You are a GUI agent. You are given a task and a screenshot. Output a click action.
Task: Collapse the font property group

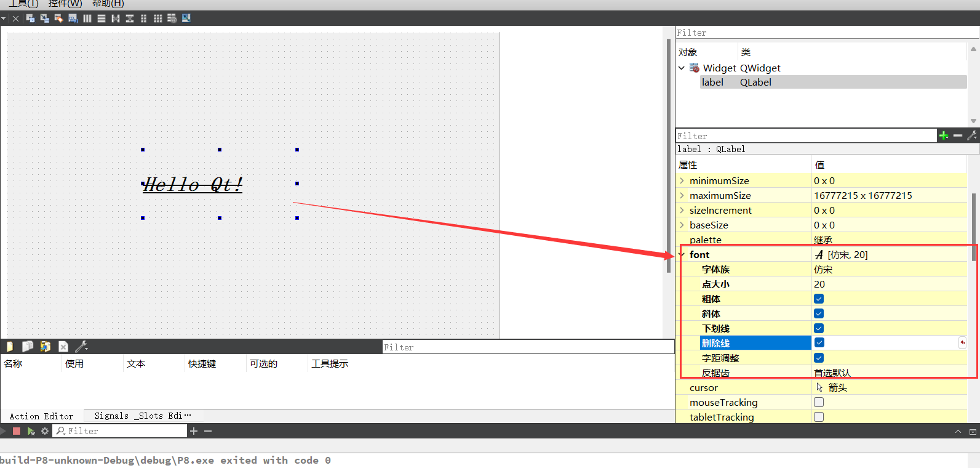coord(682,254)
